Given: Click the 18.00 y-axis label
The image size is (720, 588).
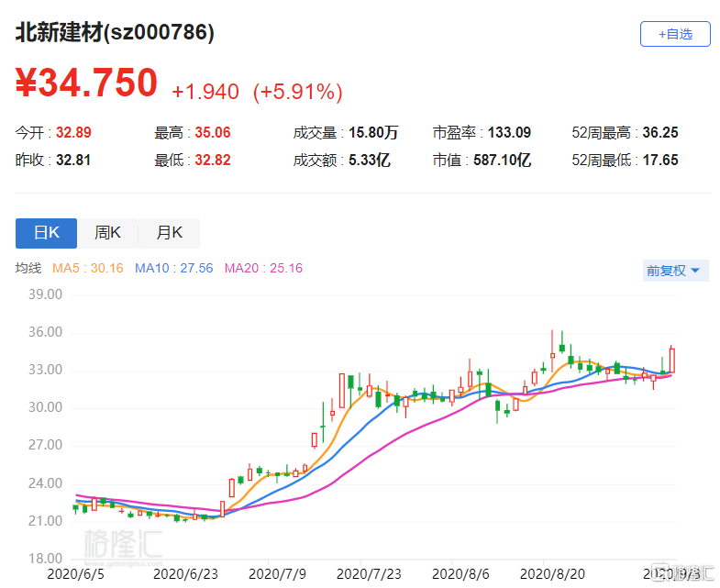Looking at the screenshot, I should [x=45, y=559].
